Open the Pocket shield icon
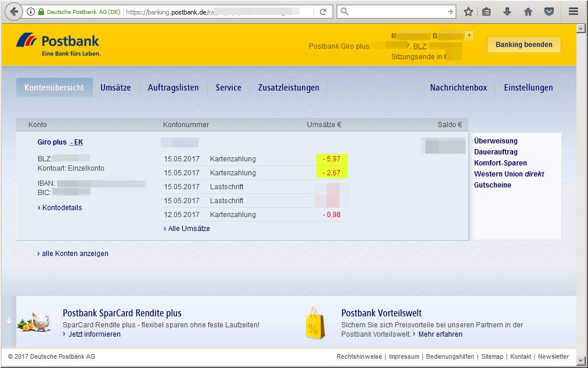 pyautogui.click(x=549, y=12)
